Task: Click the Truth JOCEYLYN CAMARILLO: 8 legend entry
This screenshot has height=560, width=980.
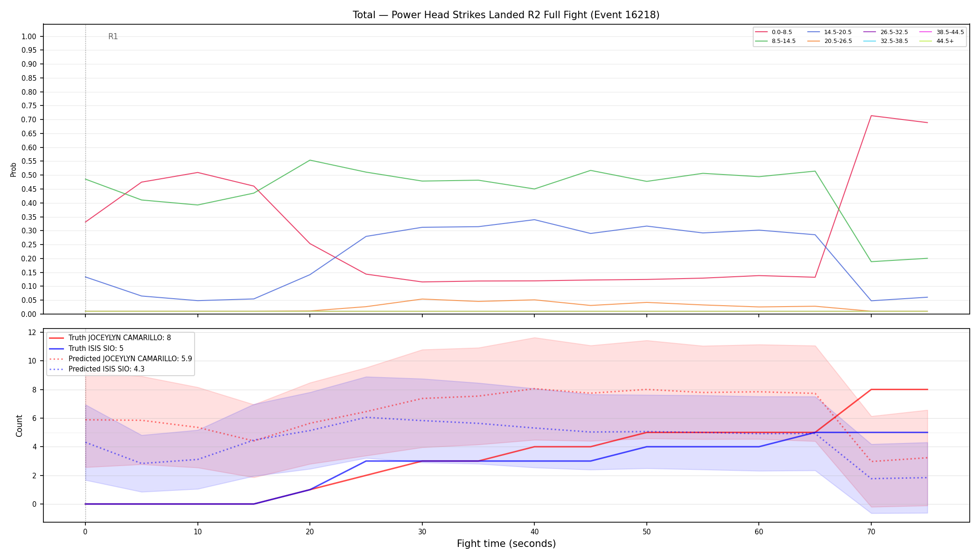Action: [110, 338]
